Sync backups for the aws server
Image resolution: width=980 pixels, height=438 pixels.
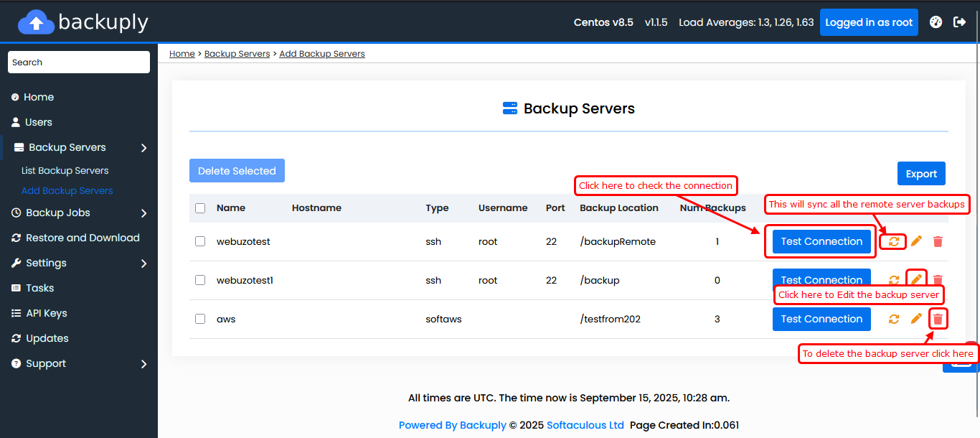[x=894, y=320]
